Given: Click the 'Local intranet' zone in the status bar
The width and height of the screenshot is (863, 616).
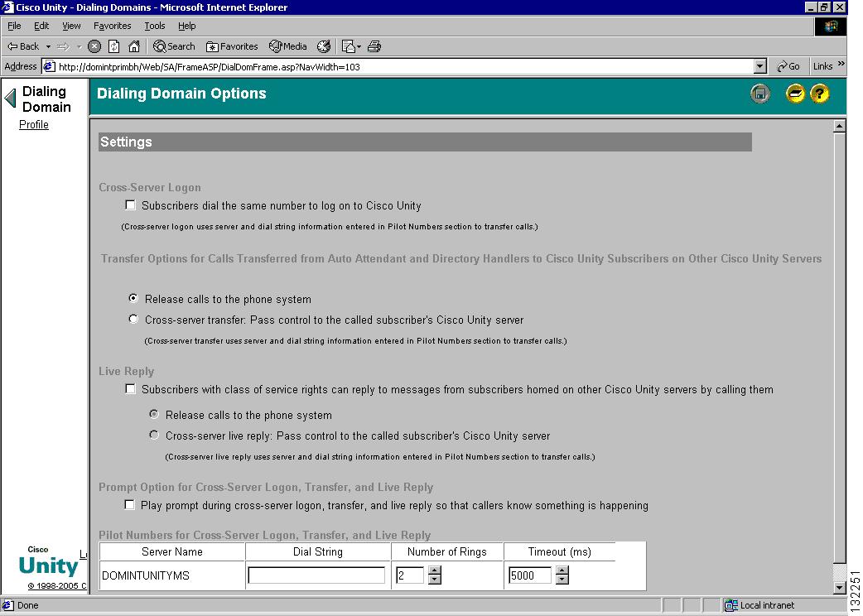Looking at the screenshot, I should (x=760, y=605).
